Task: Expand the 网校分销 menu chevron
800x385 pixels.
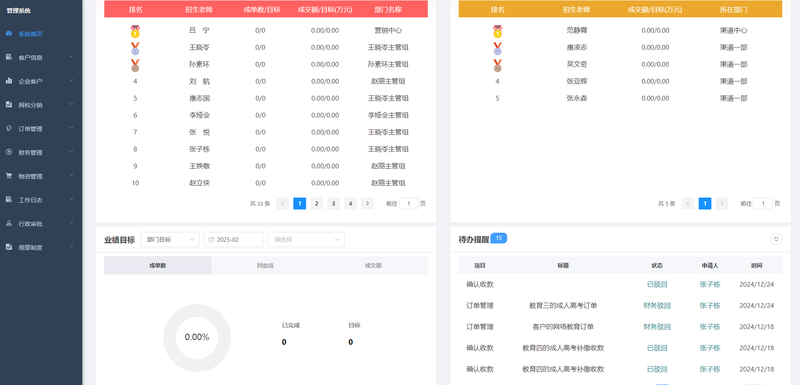Action: click(x=71, y=104)
